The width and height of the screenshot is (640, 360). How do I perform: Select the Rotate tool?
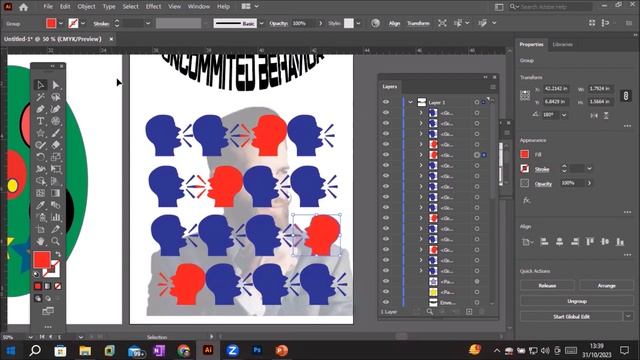coord(40,157)
